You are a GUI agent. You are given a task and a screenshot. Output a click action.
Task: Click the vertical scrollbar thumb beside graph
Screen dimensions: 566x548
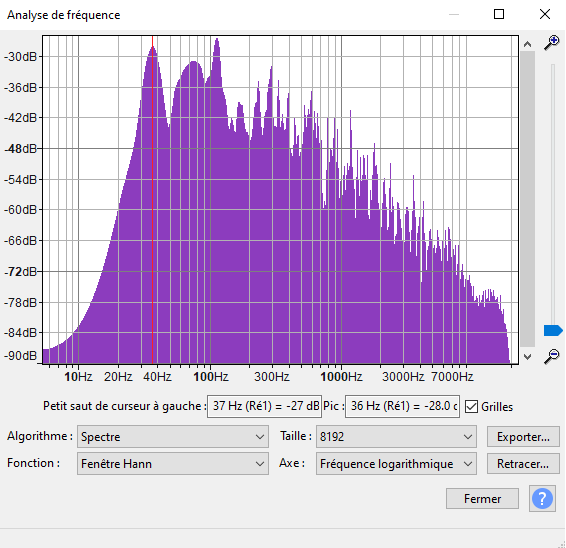527,199
